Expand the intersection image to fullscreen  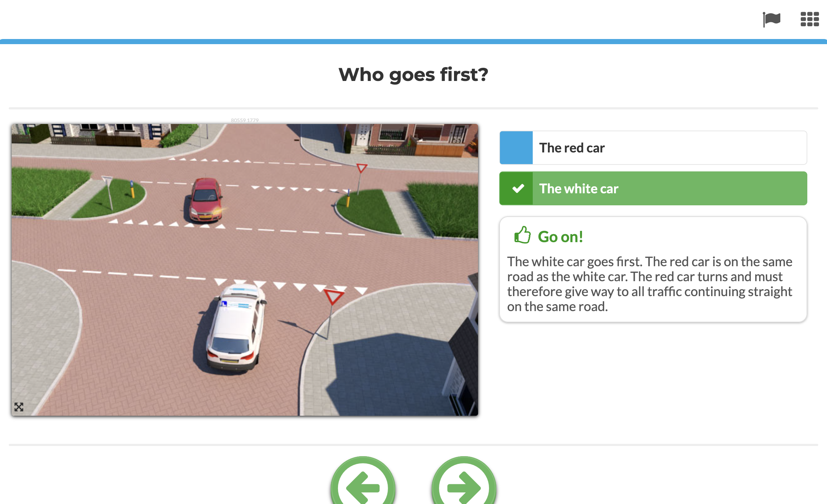[x=19, y=407]
